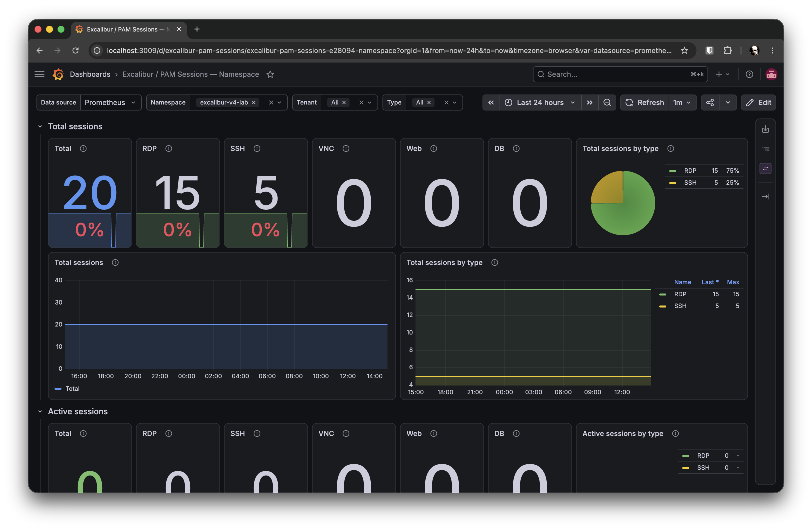812x530 pixels.
Task: Toggle RDP series in pie chart legend
Action: tap(690, 171)
